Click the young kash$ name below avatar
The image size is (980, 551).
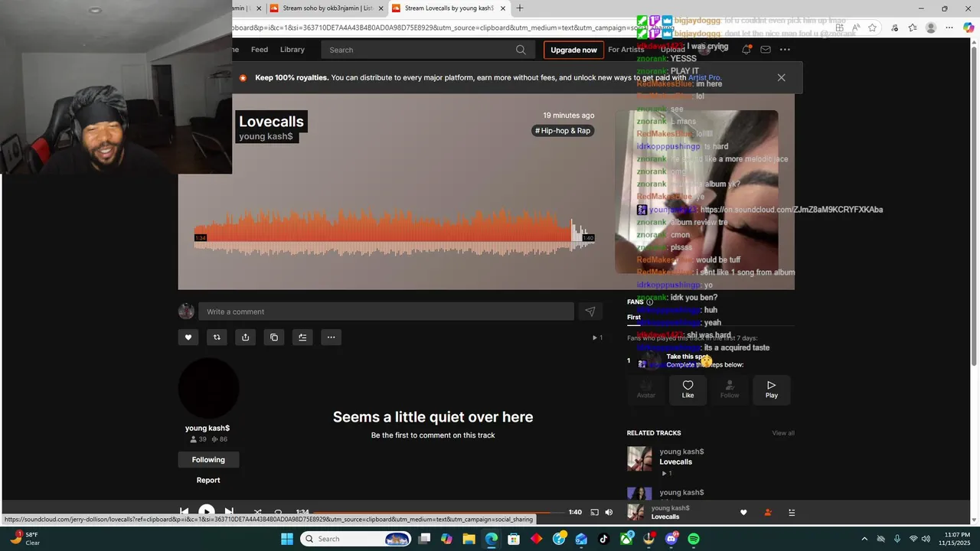pyautogui.click(x=207, y=429)
